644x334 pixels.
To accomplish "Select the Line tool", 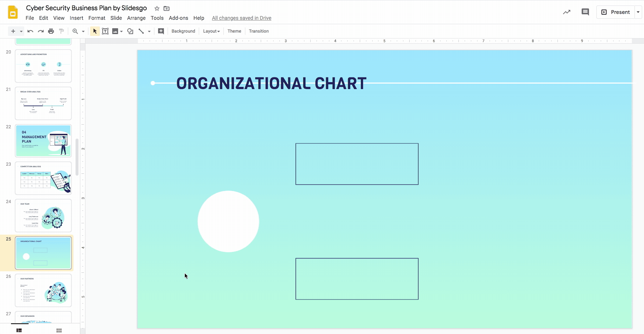I will [142, 31].
